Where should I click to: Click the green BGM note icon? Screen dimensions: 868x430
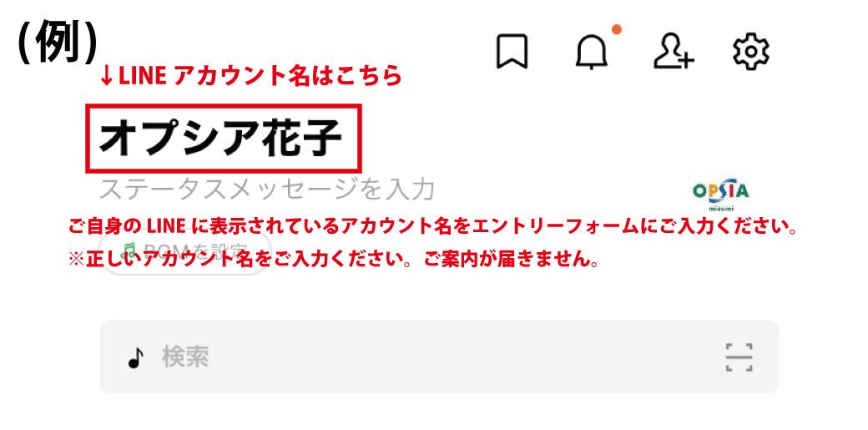pos(129,247)
